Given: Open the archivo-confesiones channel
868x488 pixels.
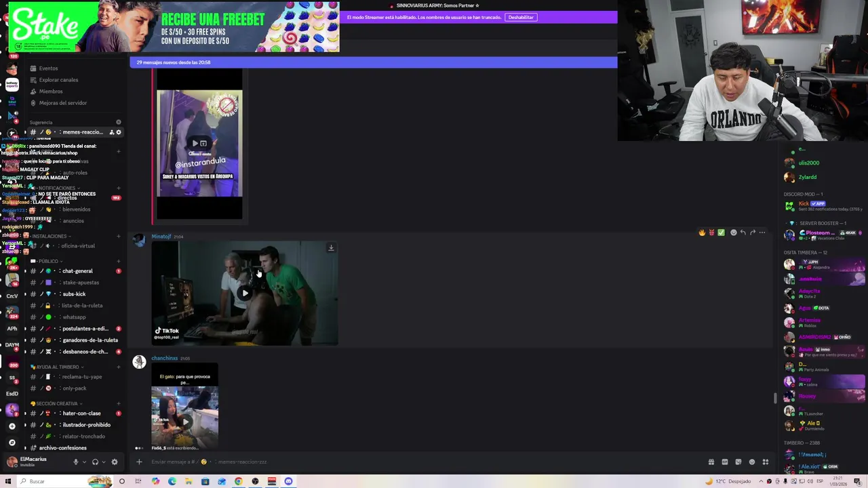Looking at the screenshot, I should pos(62,448).
